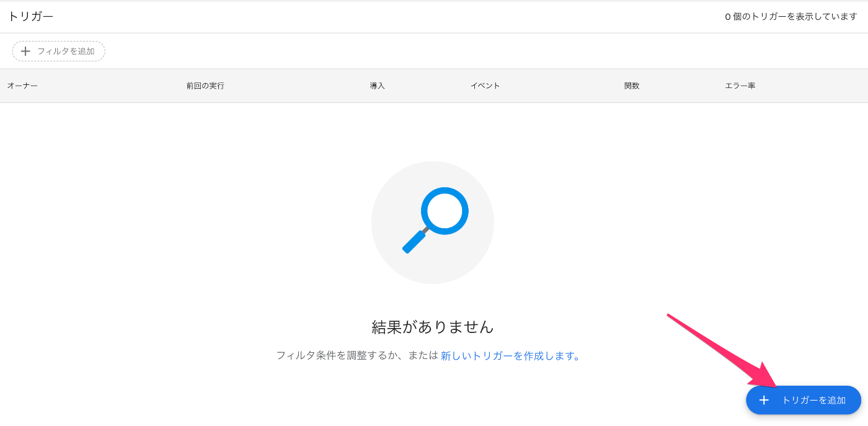Click the トリガー page title
Screen dimensions: 868x426
[x=30, y=17]
